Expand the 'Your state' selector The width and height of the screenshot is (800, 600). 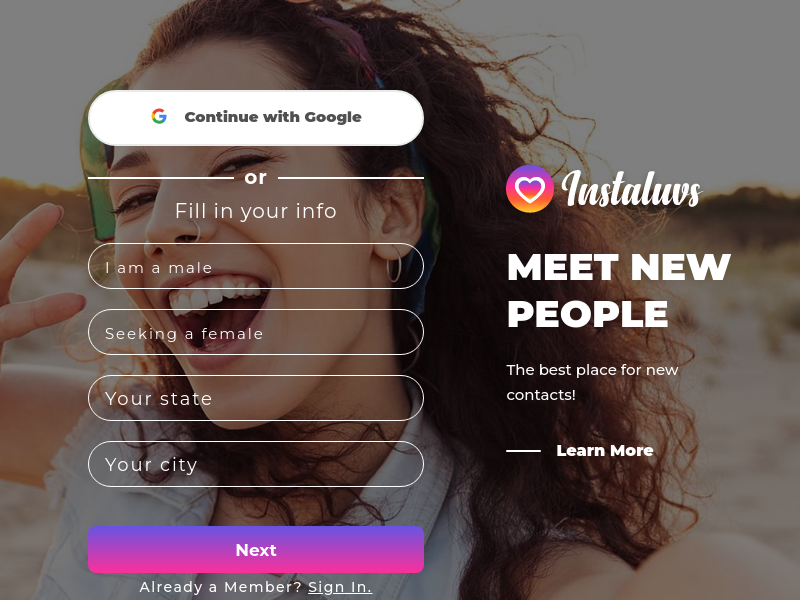pyautogui.click(x=256, y=398)
